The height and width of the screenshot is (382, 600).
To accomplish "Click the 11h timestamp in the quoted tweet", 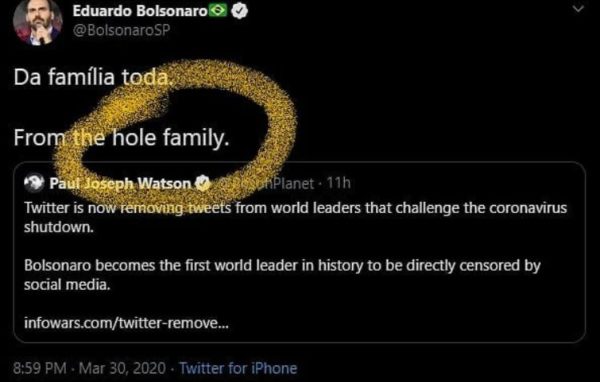I will pyautogui.click(x=338, y=183).
